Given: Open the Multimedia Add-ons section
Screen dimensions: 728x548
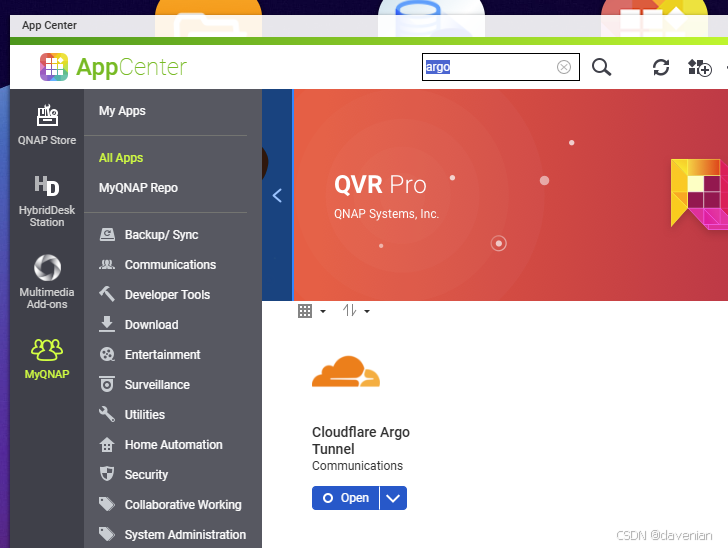Looking at the screenshot, I should coord(47,282).
